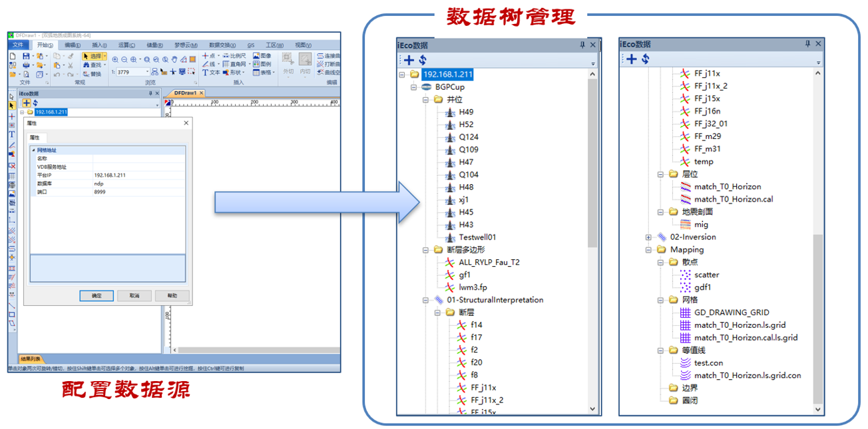The width and height of the screenshot is (868, 429).
Task: Click the scatter points icon under 散点
Action: 685,275
